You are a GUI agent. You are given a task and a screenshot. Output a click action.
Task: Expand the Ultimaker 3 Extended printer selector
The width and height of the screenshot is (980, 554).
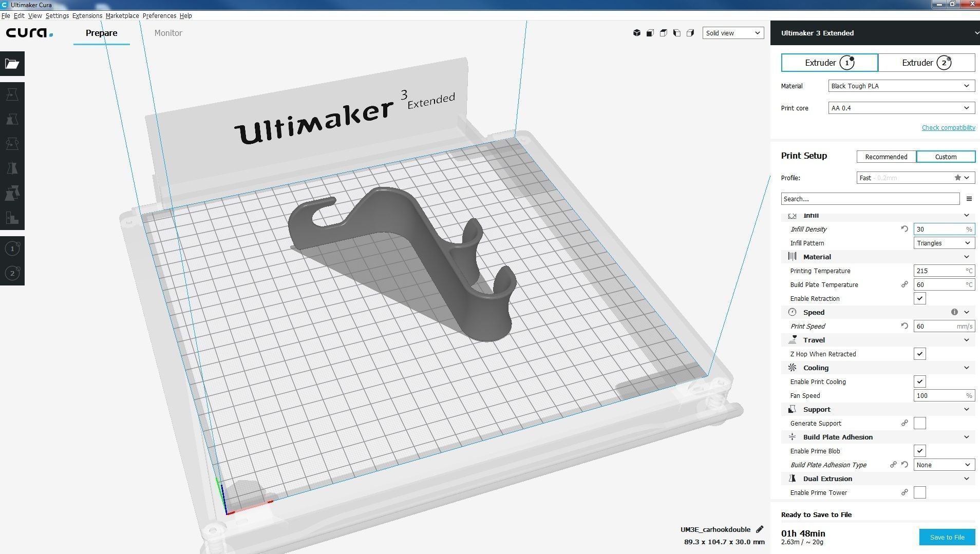pos(875,33)
